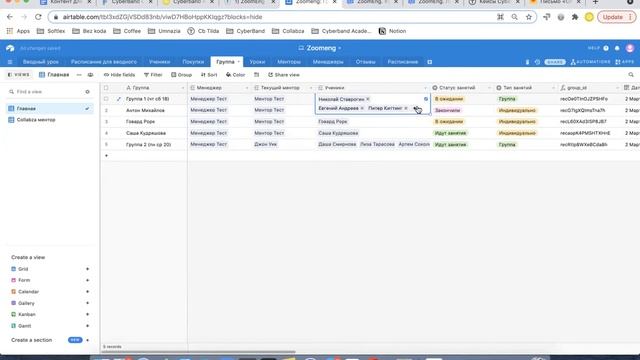Open the help question mark icon

tap(606, 48)
